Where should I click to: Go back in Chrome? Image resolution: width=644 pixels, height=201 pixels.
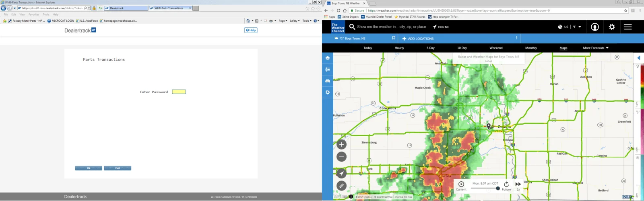tap(326, 10)
